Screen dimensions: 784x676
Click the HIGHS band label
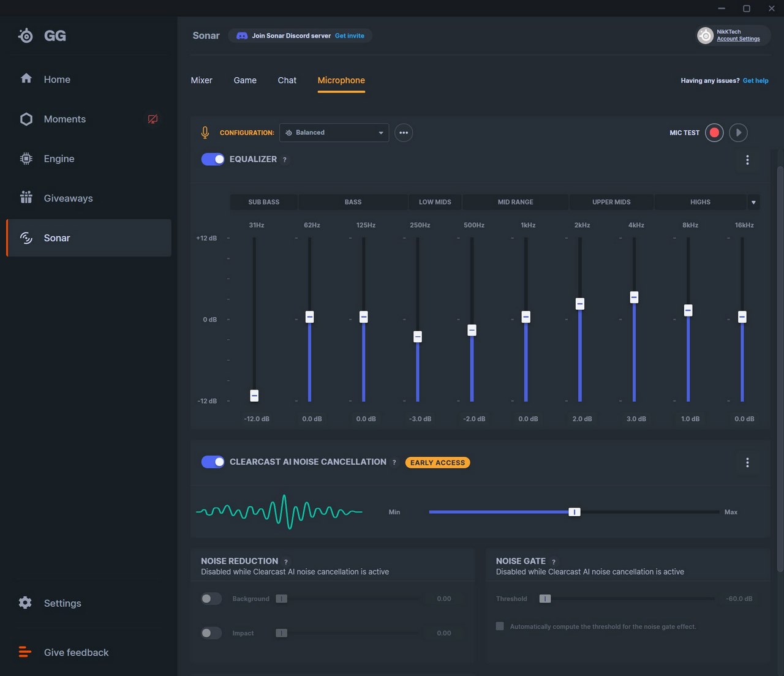pos(701,202)
